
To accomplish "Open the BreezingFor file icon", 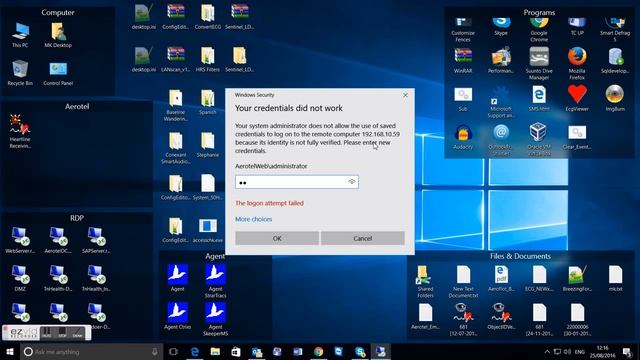I will [577, 278].
